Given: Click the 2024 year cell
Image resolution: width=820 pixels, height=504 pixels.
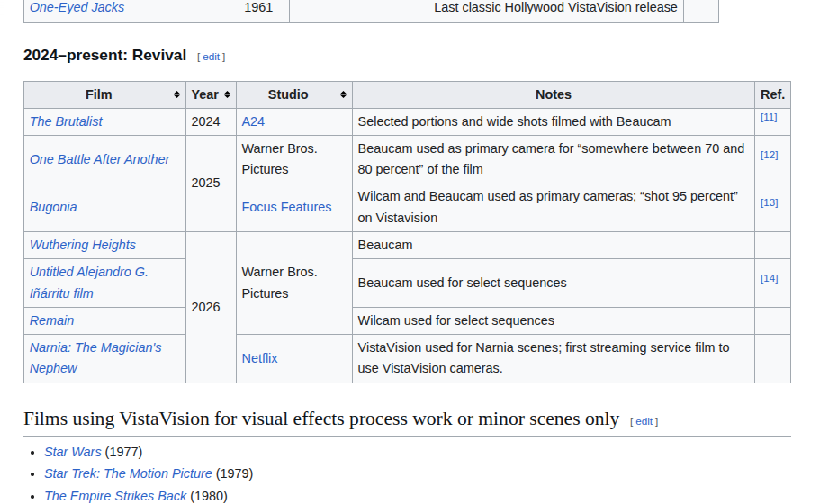Looking at the screenshot, I should pos(211,121).
